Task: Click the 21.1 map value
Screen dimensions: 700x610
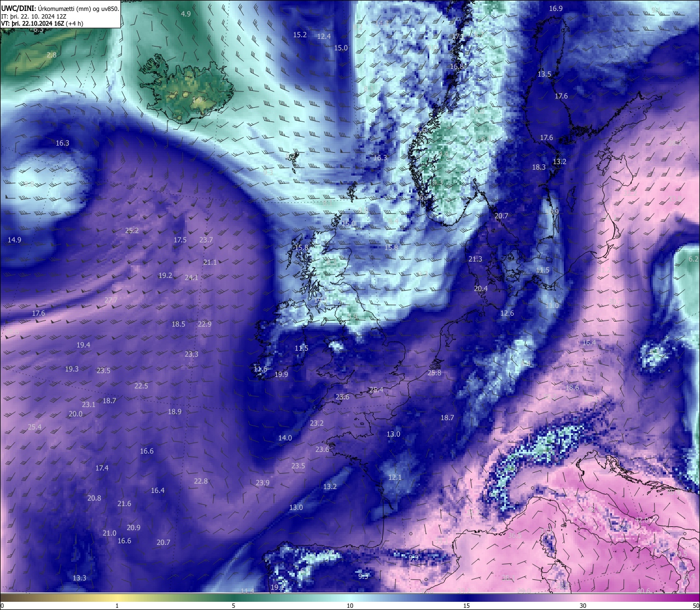Action: point(210,262)
